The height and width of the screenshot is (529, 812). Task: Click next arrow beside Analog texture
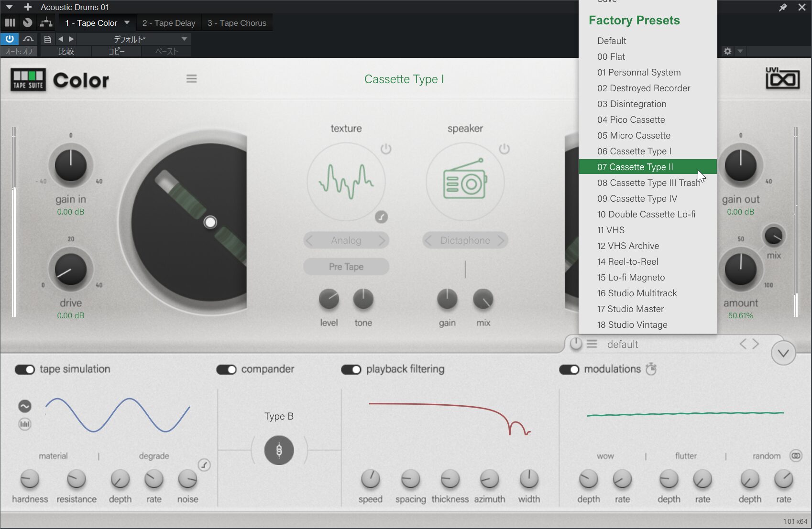pyautogui.click(x=382, y=240)
